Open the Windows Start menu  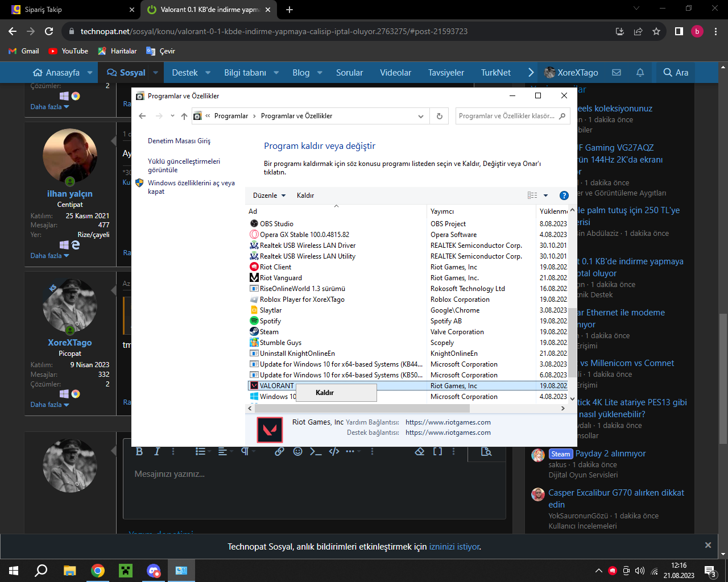tap(14, 571)
